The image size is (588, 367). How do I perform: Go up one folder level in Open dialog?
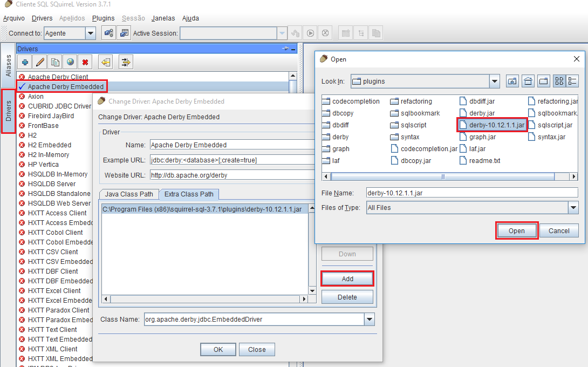point(512,81)
